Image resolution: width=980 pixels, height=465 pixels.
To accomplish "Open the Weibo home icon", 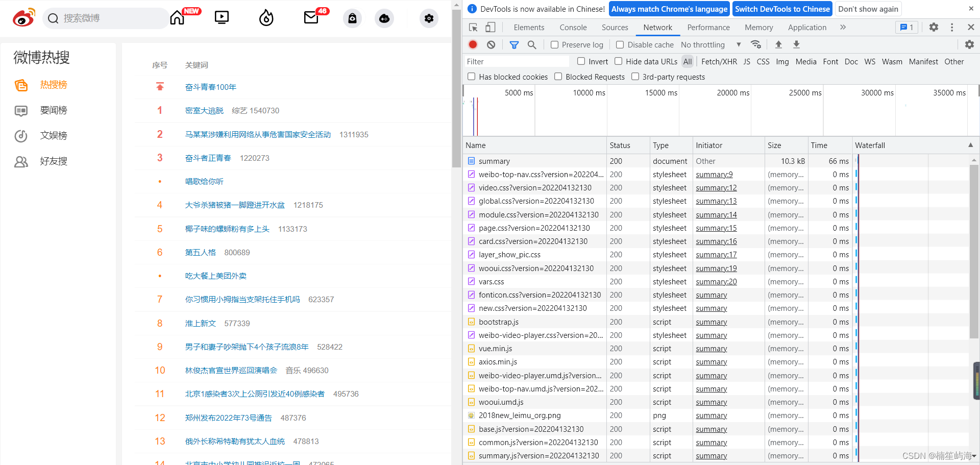I will click(x=177, y=18).
